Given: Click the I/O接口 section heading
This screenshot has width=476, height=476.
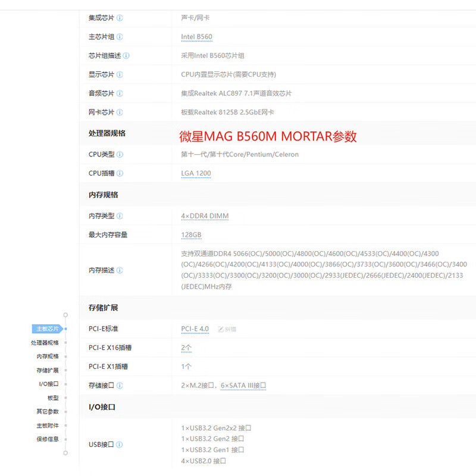Looking at the screenshot, I should point(102,407).
